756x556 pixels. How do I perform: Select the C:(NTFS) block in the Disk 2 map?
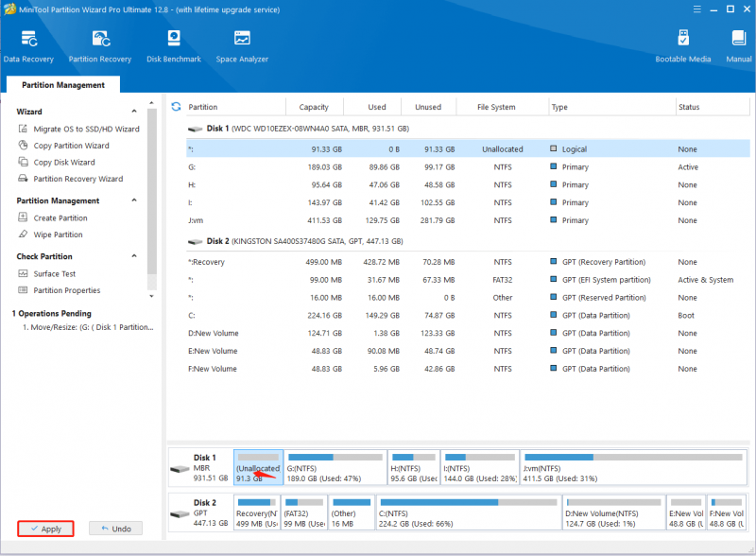[469, 513]
